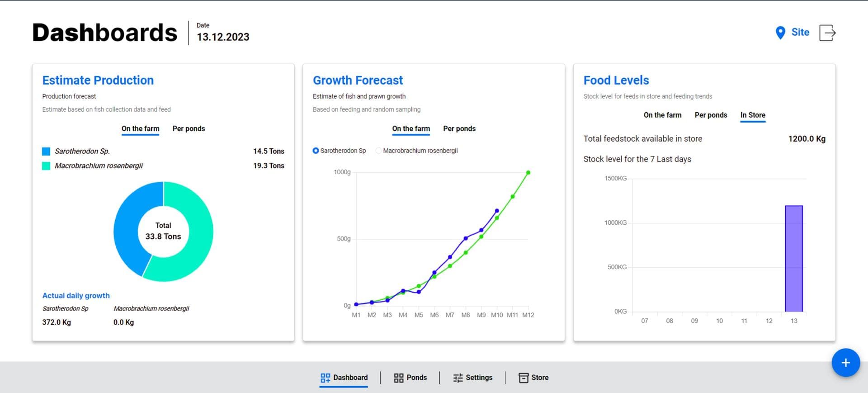
Task: Select the Macrobrachium rosenbergii radio button
Action: (x=378, y=151)
